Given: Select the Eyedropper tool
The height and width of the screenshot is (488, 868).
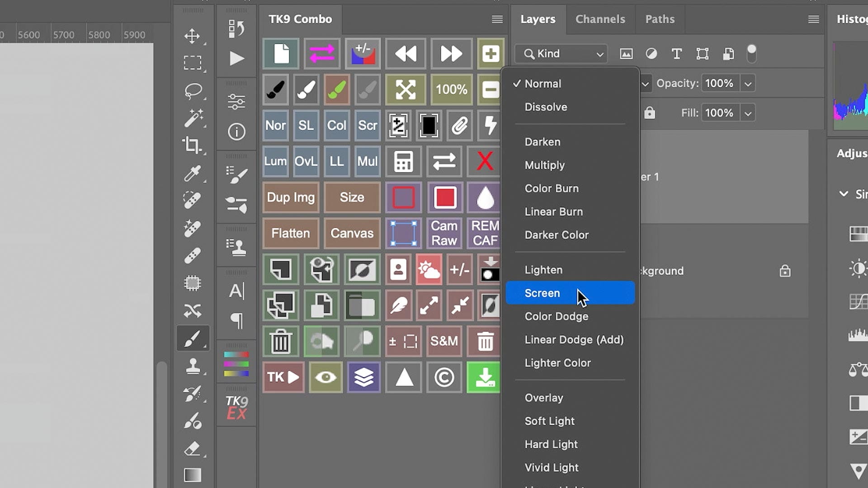Looking at the screenshot, I should click(192, 173).
